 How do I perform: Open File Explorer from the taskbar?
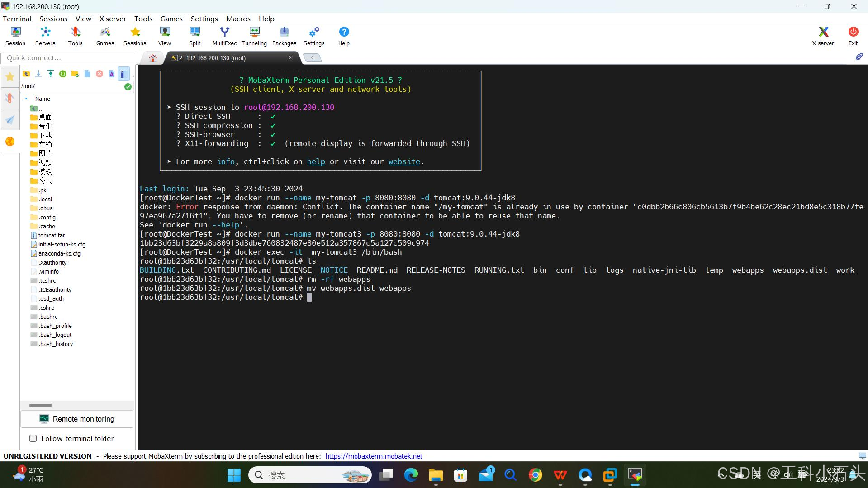pos(436,475)
